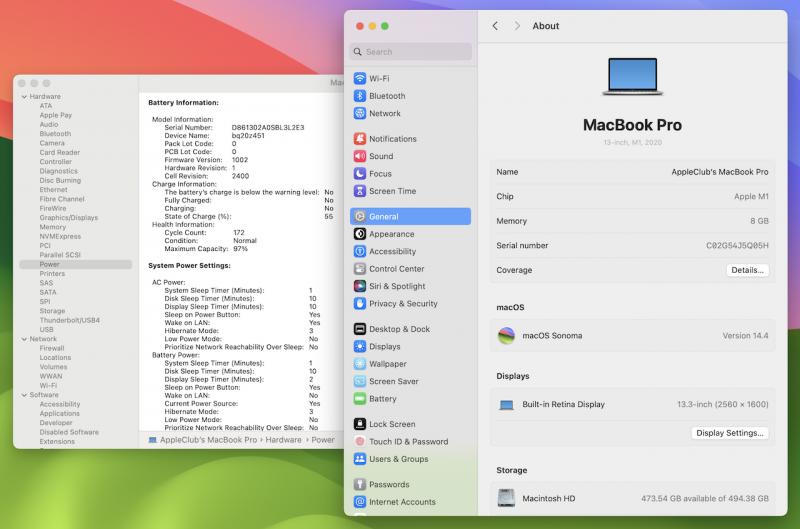Collapse the Network section in System Information
The image size is (800, 529).
[24, 339]
